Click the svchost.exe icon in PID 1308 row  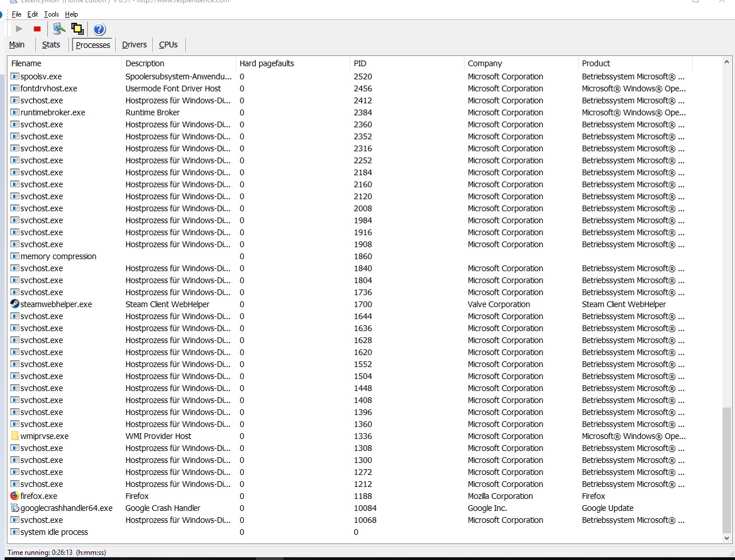point(15,448)
